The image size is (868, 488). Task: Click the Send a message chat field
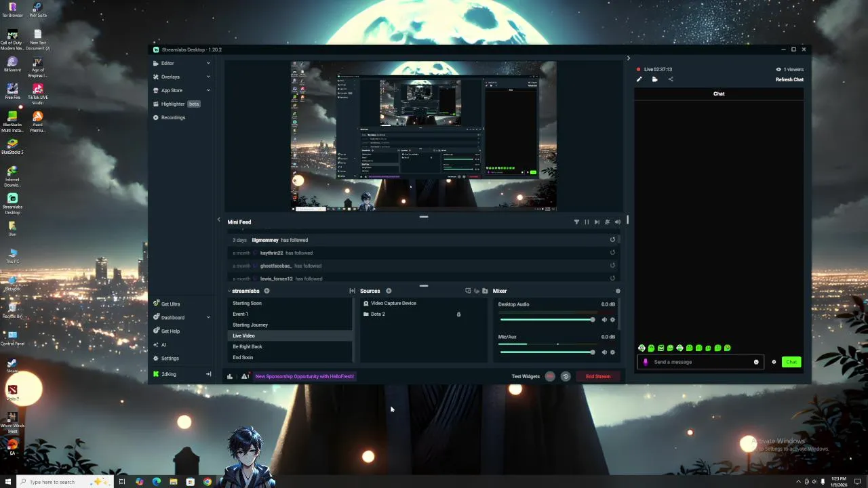click(701, 362)
